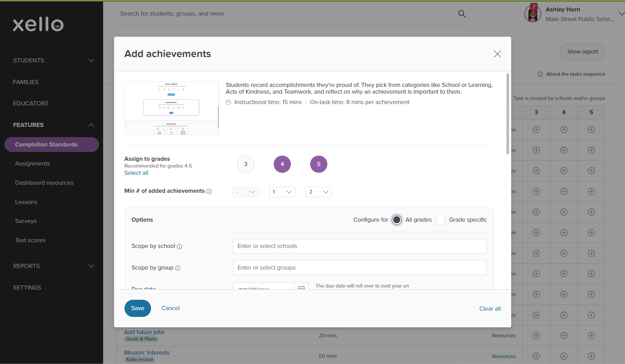Click Ashley Horn's avatar with notification badge
Screen dimensions: 625x364
(532, 14)
